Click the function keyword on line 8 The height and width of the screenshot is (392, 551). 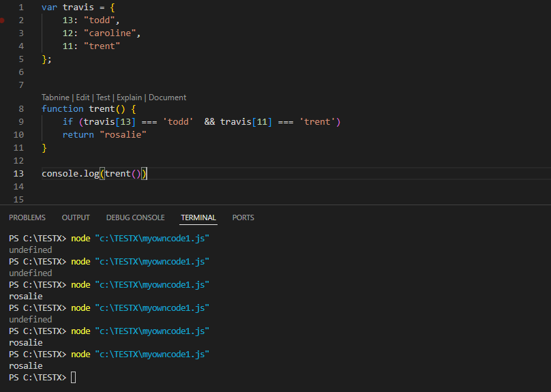tap(63, 109)
